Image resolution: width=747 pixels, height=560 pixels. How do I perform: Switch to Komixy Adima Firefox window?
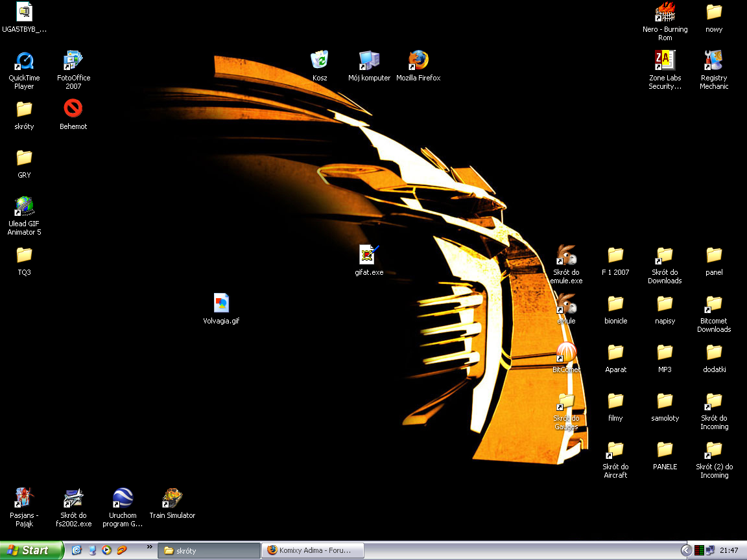coord(313,550)
